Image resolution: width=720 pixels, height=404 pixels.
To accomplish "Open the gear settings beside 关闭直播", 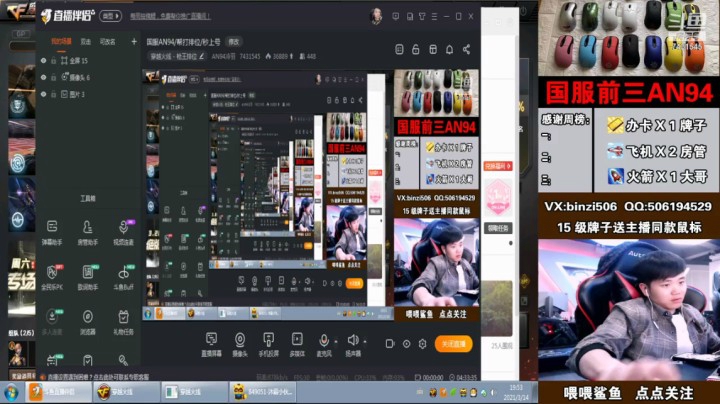I will 422,344.
